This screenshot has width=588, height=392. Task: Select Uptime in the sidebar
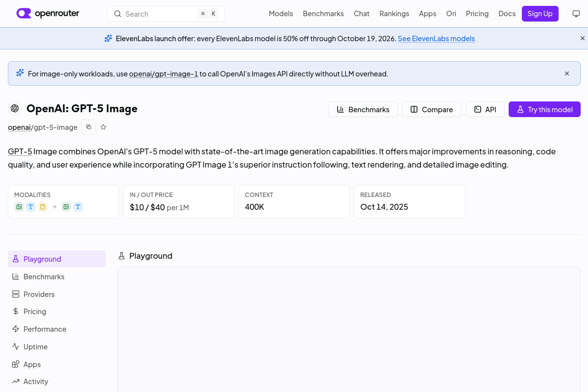(57, 346)
